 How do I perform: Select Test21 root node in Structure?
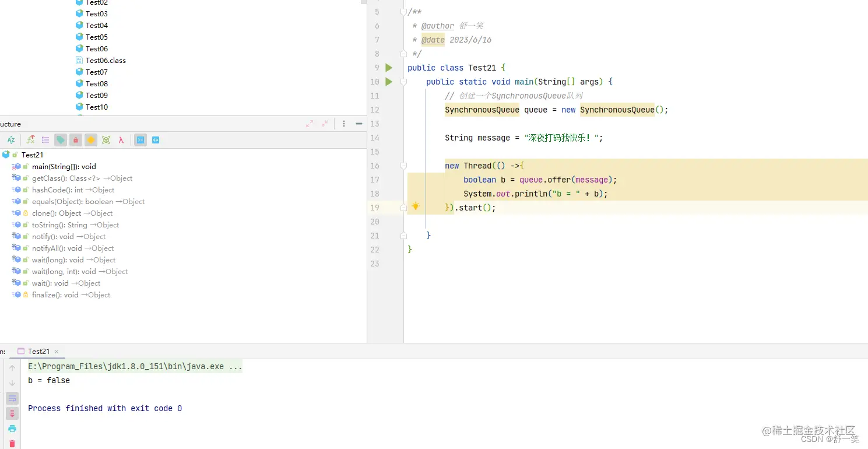(x=32, y=155)
